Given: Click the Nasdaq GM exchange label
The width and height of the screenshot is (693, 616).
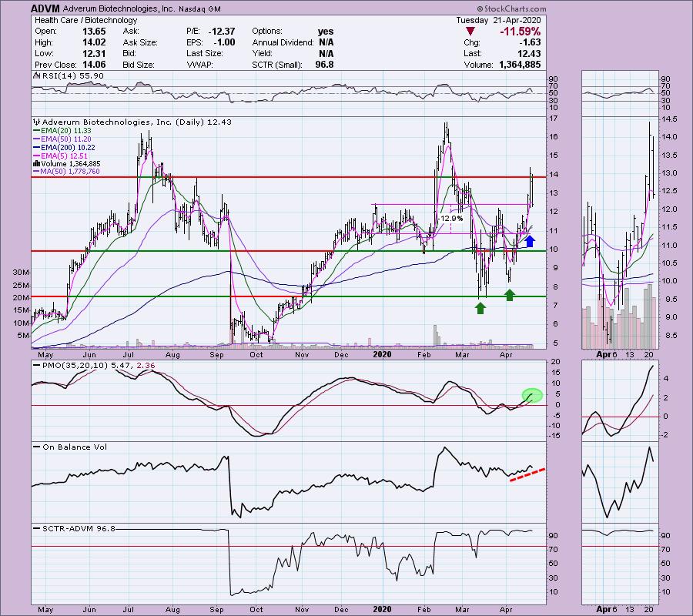Looking at the screenshot, I should pyautogui.click(x=199, y=8).
